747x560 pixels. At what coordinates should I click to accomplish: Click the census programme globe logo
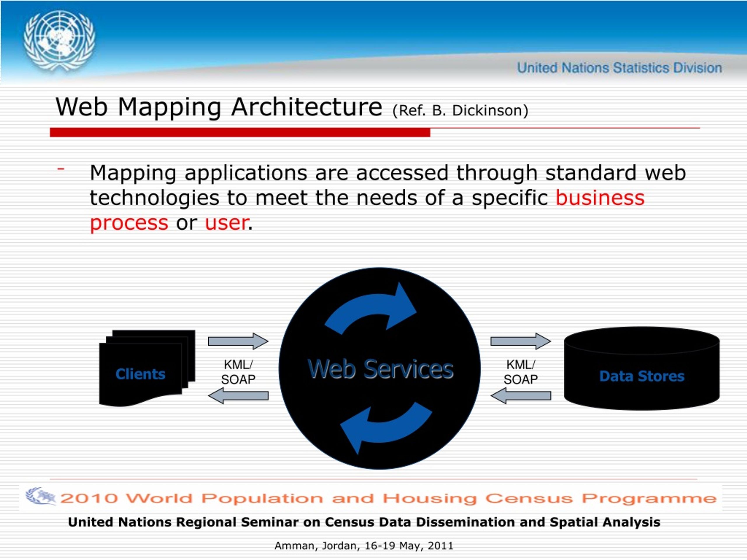click(x=40, y=496)
